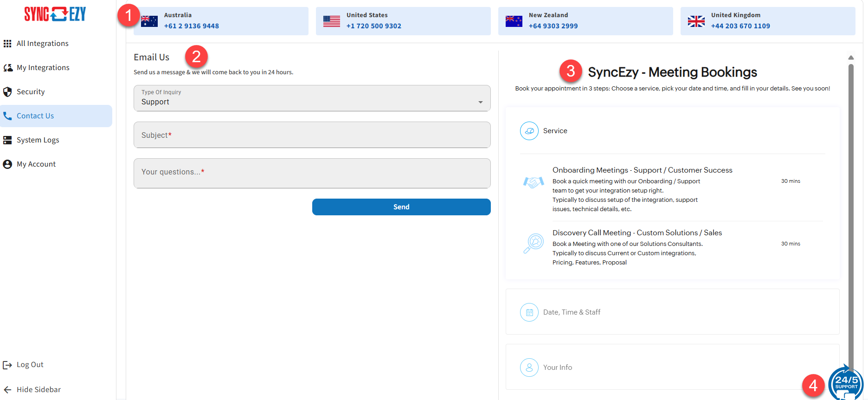868x400 pixels.
Task: Click the Your Info person icon
Action: 529,368
